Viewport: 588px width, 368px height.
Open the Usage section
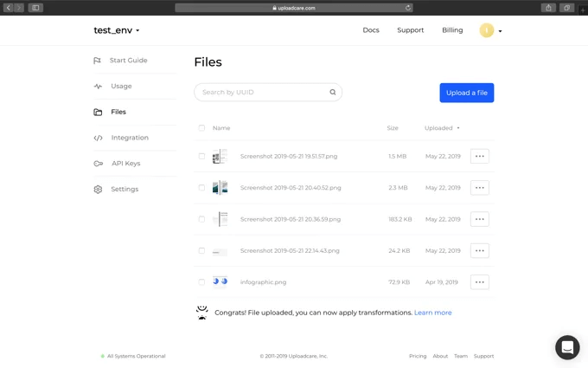click(x=121, y=86)
